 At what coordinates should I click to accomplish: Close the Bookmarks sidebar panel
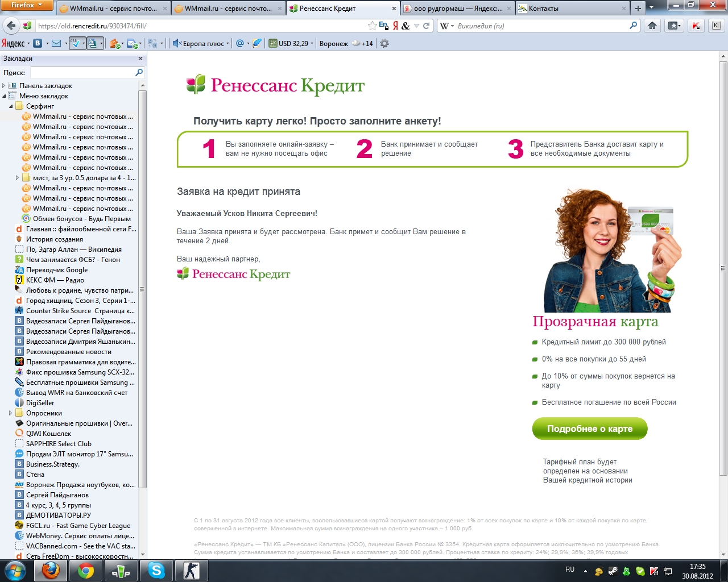click(x=140, y=59)
